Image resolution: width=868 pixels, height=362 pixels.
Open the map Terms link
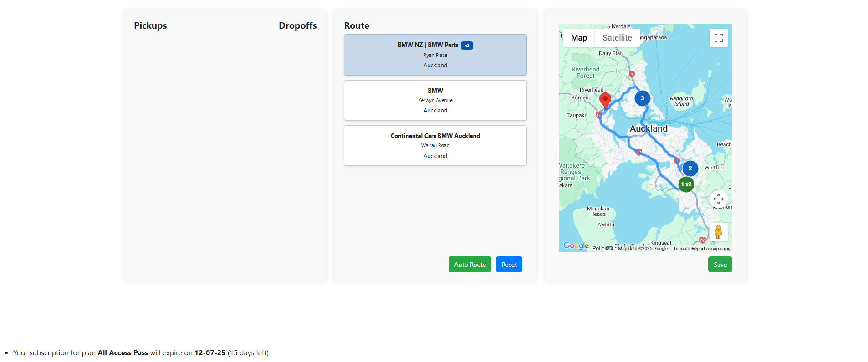click(679, 249)
